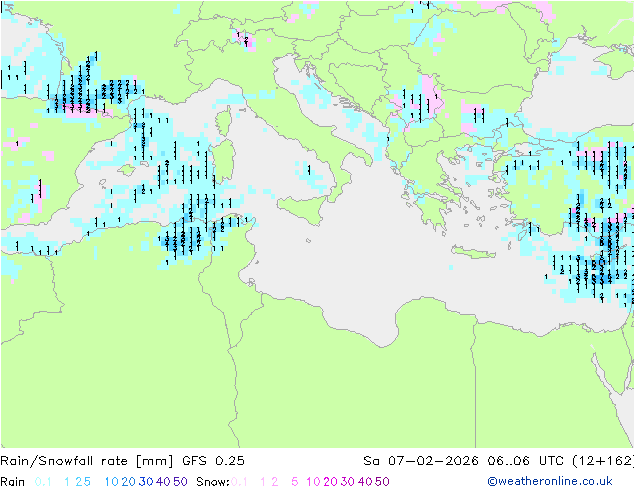
Task: Select the Snow legend 10 value
Action: tap(313, 482)
